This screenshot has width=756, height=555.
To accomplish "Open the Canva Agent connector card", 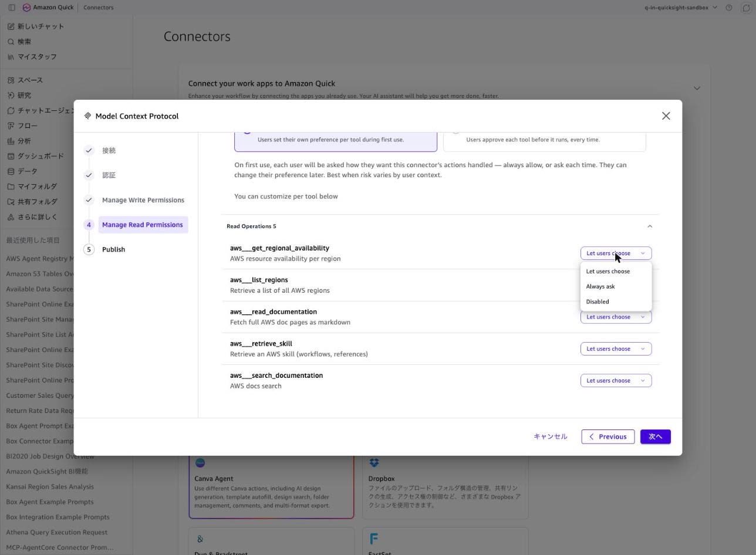I will (x=271, y=486).
